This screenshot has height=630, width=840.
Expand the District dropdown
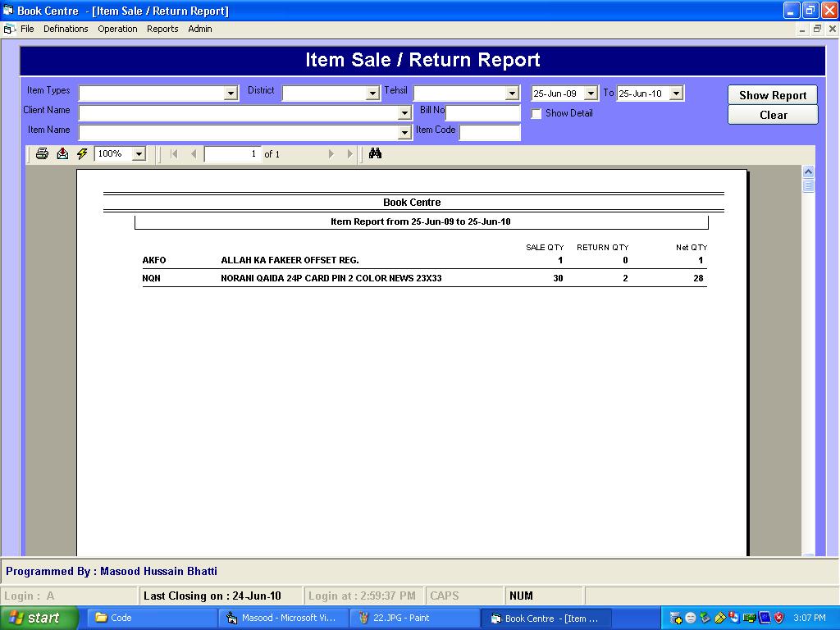(x=373, y=94)
